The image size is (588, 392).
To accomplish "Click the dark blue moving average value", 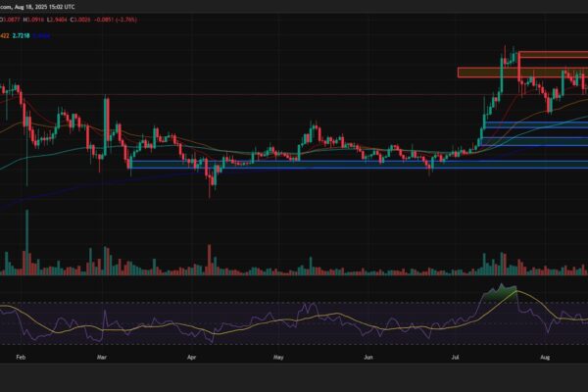I will click(x=41, y=36).
